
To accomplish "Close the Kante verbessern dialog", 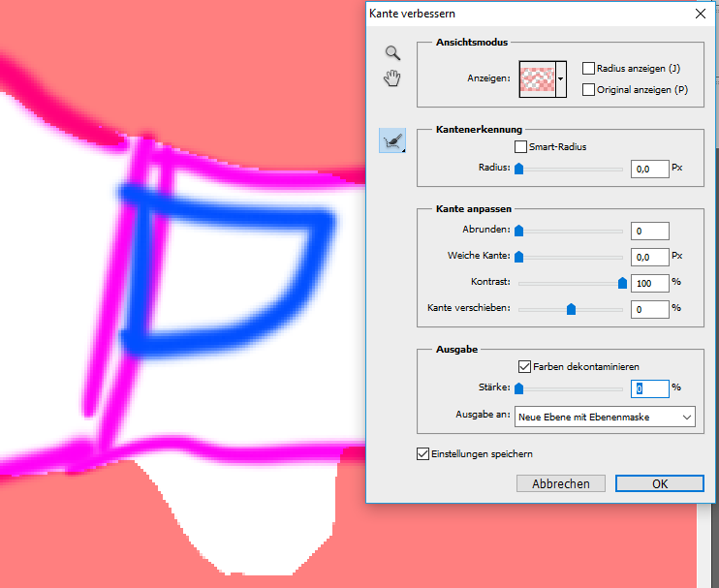I will click(x=701, y=14).
